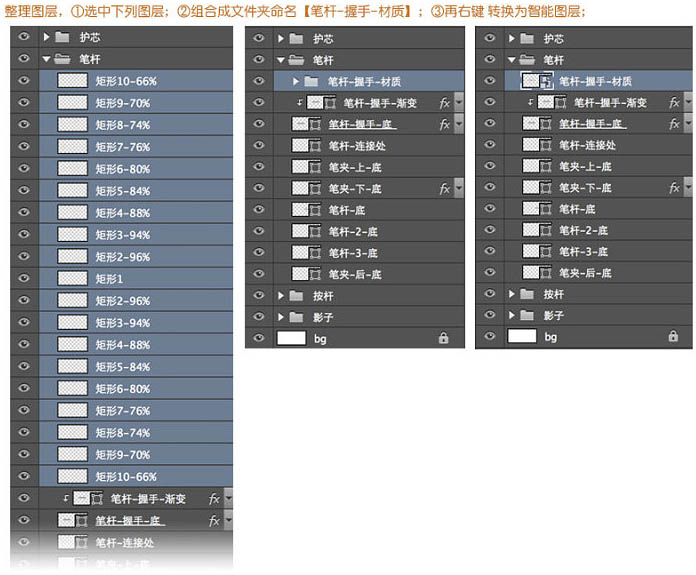Click 笔杆-握手-材质 folder icon in middle panel
This screenshot has width=696, height=575.
point(311,81)
